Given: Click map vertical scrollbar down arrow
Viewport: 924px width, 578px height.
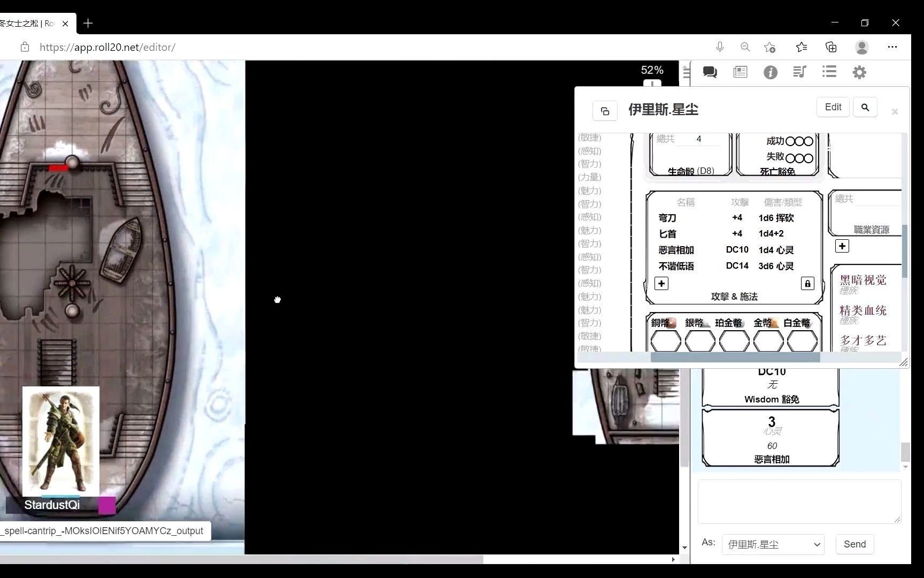Looking at the screenshot, I should click(684, 548).
